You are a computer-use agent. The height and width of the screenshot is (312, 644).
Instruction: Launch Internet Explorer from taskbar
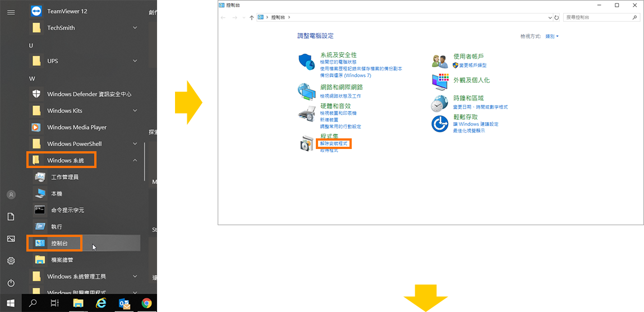coord(100,304)
